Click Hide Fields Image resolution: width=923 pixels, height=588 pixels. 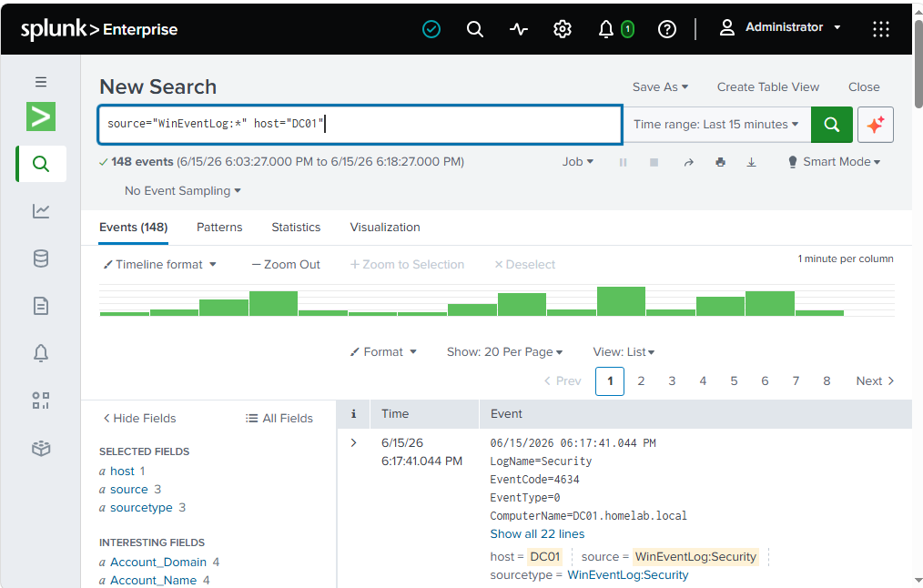pos(139,418)
